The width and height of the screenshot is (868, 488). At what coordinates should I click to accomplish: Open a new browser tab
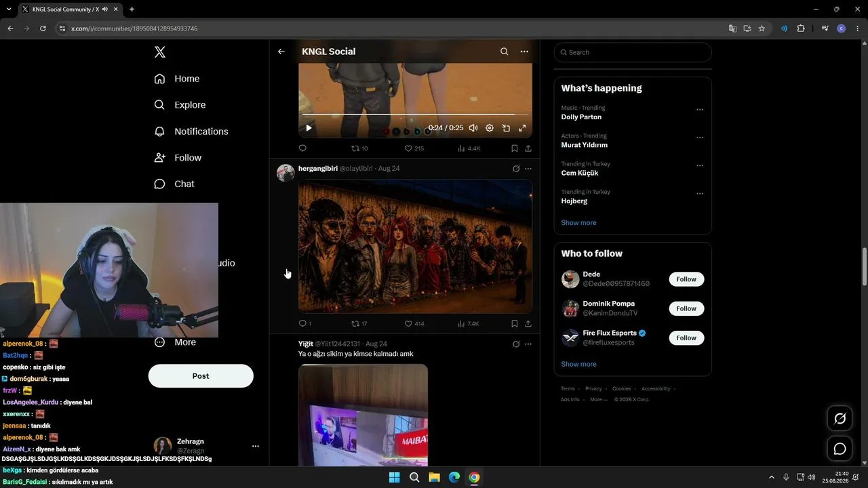coord(132,9)
